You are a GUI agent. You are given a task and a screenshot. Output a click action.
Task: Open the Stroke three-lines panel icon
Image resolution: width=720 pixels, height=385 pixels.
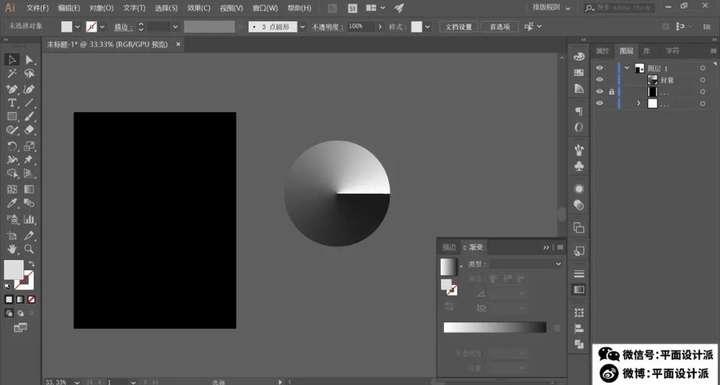579,274
